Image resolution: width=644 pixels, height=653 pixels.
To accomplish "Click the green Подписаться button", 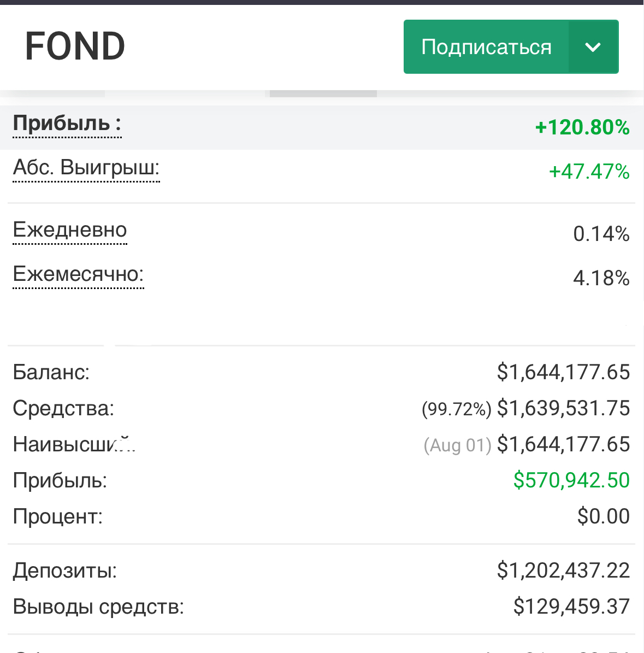I will pyautogui.click(x=486, y=47).
